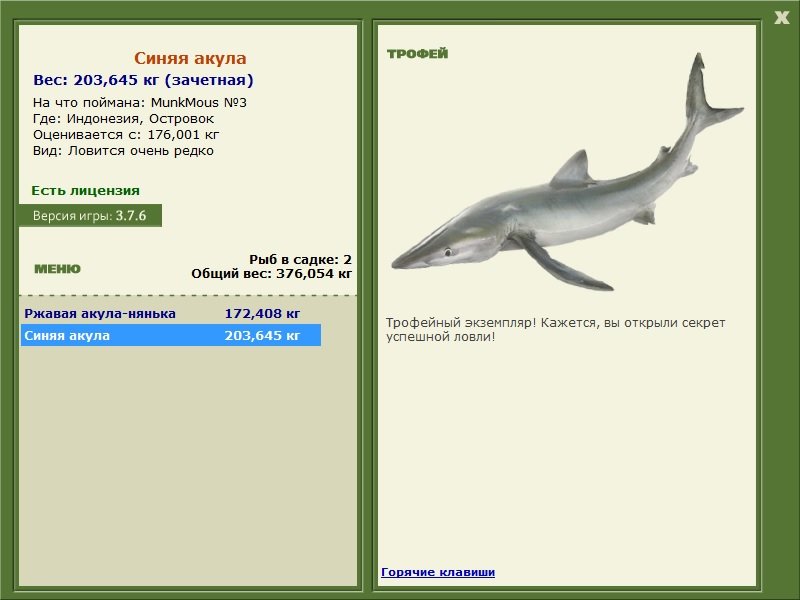
Task: Click the bait line MunkMous №3
Action: coord(140,103)
